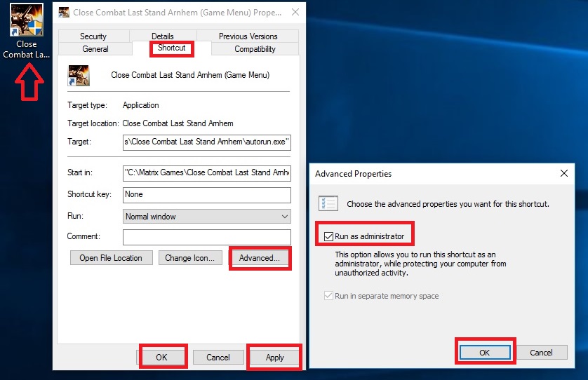This screenshot has width=588, height=380.
Task: Switch to the General tab
Action: click(x=95, y=49)
